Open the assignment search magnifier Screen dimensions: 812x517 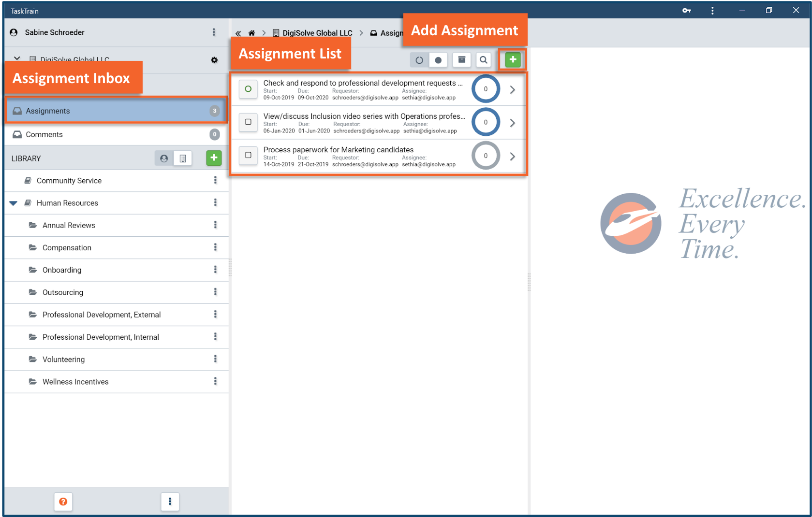[483, 60]
